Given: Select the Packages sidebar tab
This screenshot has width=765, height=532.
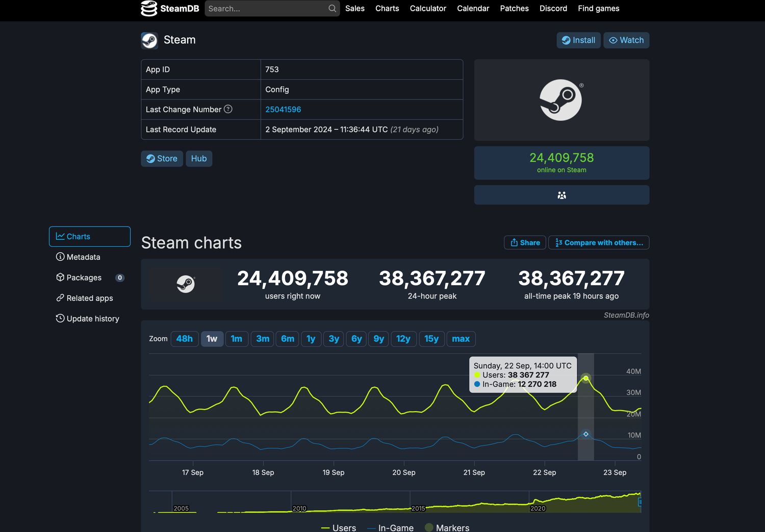Looking at the screenshot, I should (90, 277).
